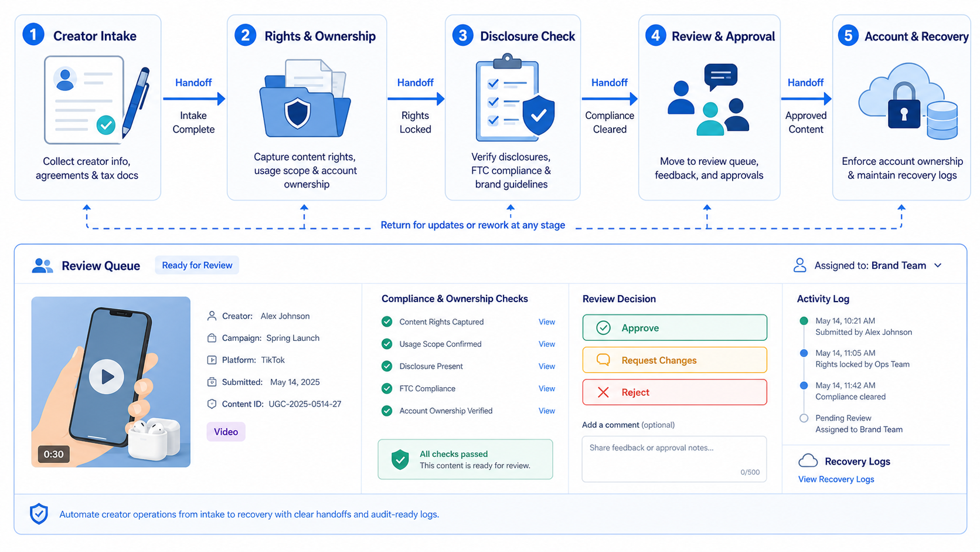This screenshot has height=552, width=980.
Task: View Content Rights Captured details
Action: pyautogui.click(x=547, y=322)
